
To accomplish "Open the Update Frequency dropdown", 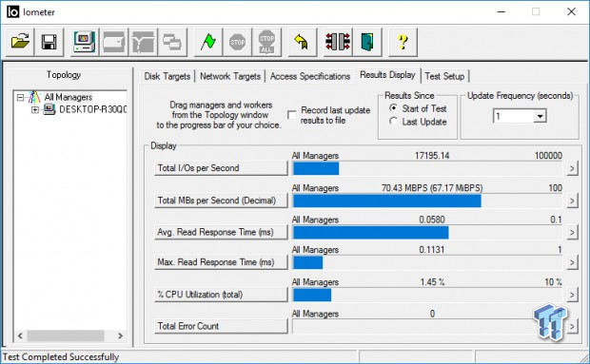I will pyautogui.click(x=540, y=116).
